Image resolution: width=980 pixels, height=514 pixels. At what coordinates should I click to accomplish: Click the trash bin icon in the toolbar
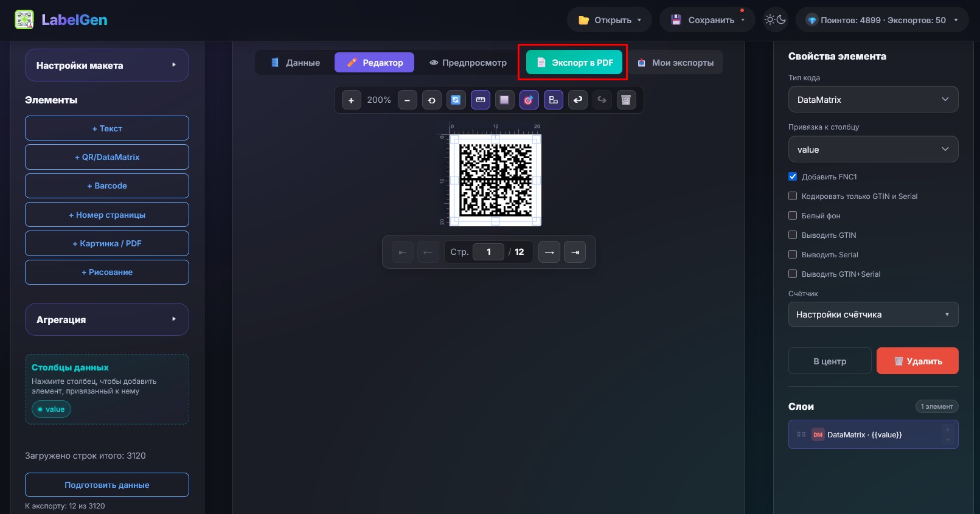point(626,100)
